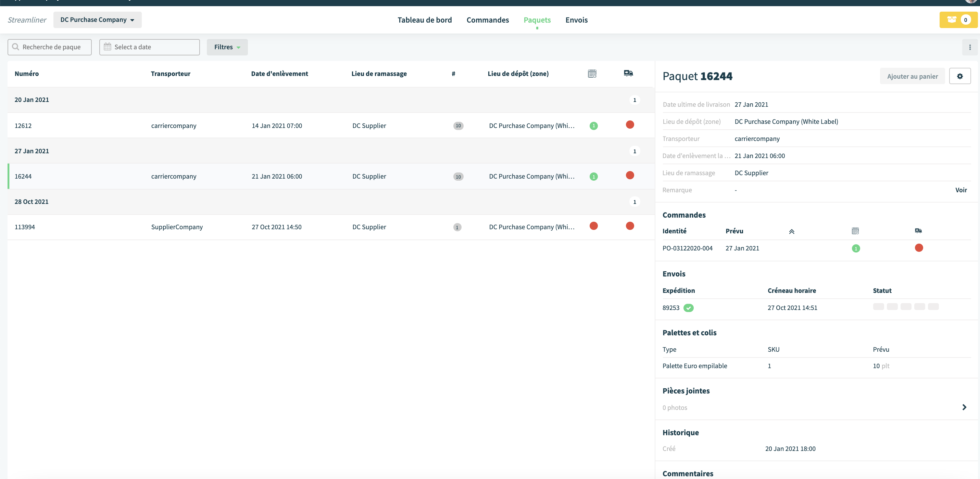Click green status dot for PO-03122020-004

click(856, 249)
